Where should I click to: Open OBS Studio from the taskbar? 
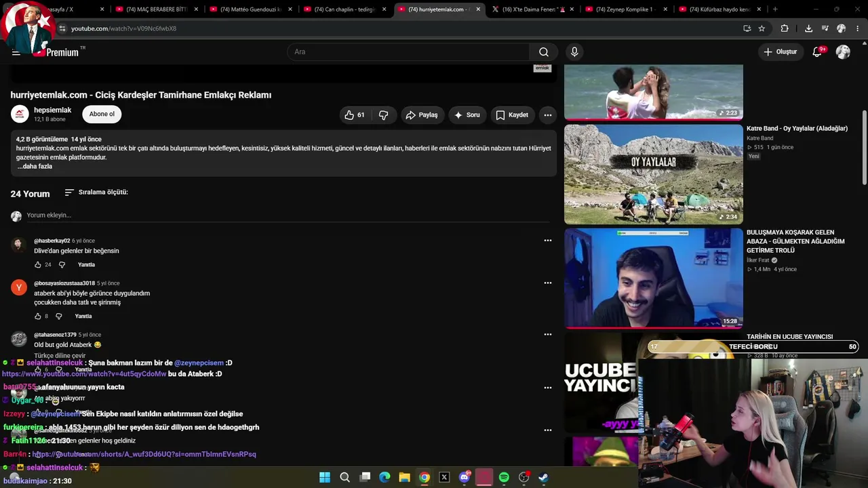(x=524, y=477)
